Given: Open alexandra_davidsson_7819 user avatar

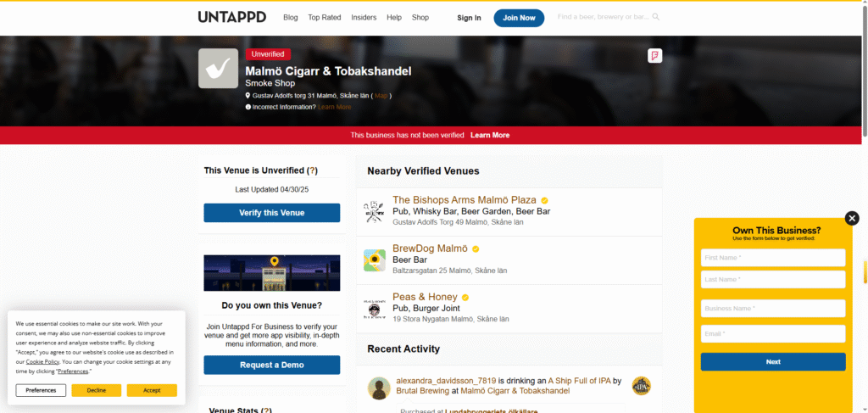Looking at the screenshot, I should [x=379, y=388].
